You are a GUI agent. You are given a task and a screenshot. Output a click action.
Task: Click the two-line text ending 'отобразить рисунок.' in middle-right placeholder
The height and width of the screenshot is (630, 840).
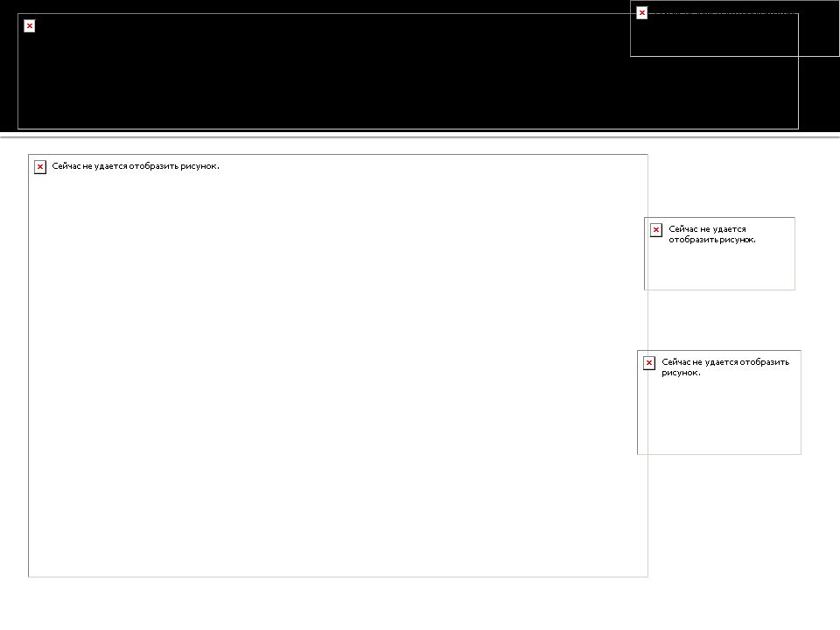point(712,234)
